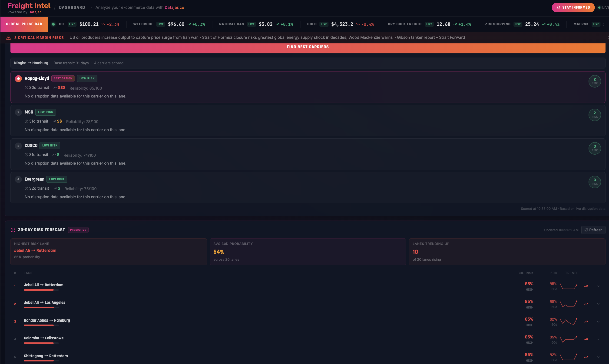The width and height of the screenshot is (609, 364).
Task: Click the Jebel Ali Rotterdam sparkline chart
Action: [x=569, y=286]
